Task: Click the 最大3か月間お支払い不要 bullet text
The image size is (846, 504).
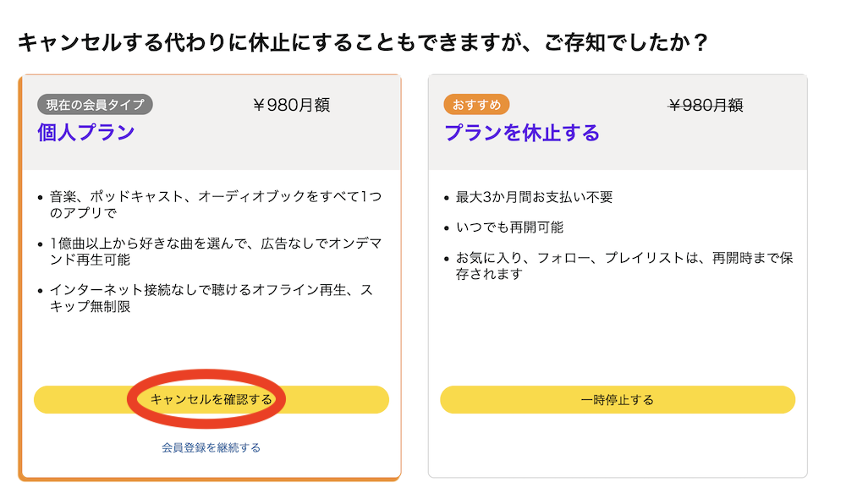Action: [x=534, y=197]
